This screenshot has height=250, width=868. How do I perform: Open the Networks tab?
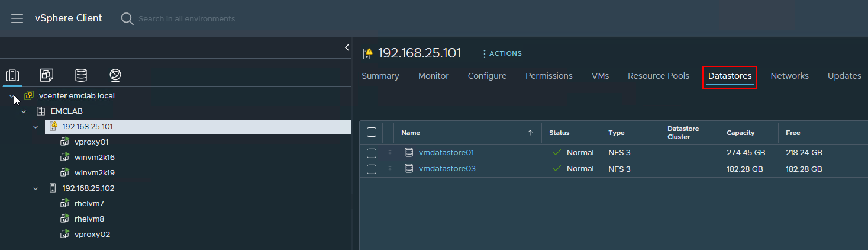(x=789, y=76)
